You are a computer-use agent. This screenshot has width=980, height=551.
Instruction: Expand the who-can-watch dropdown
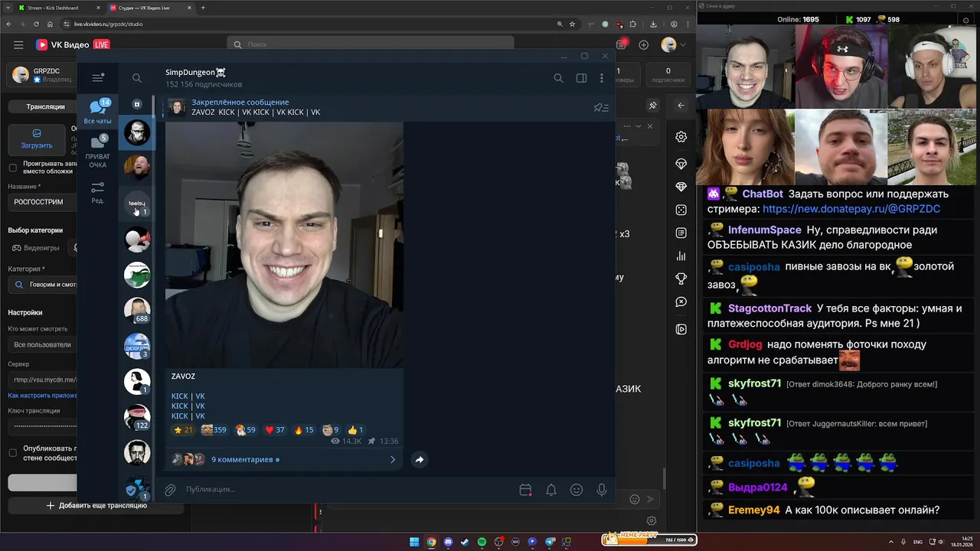click(x=43, y=344)
